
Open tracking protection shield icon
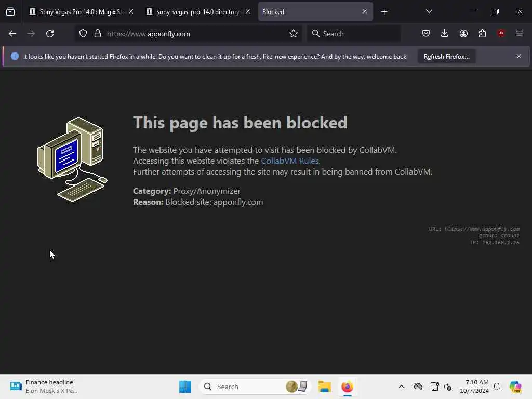[83, 34]
